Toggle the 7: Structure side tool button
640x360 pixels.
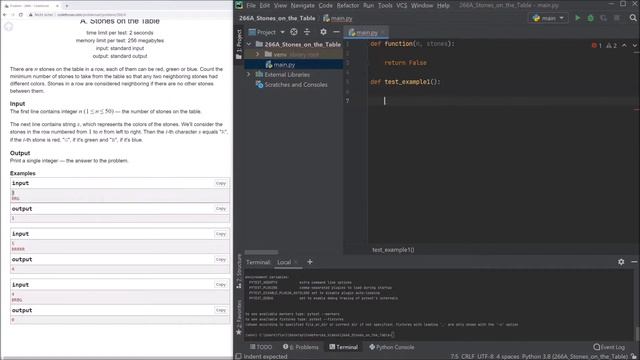(x=239, y=271)
